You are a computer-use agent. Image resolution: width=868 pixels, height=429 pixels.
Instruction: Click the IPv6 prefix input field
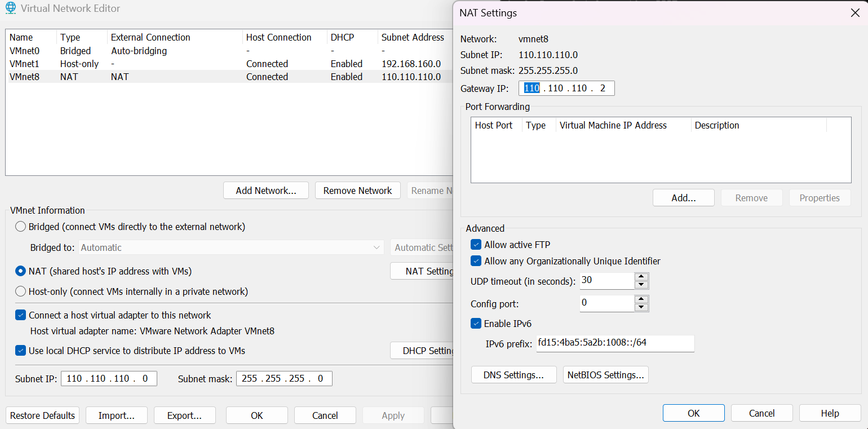pyautogui.click(x=615, y=343)
